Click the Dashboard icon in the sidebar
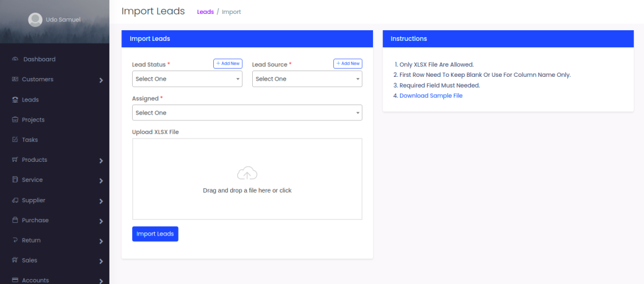The width and height of the screenshot is (644, 284). point(15,59)
